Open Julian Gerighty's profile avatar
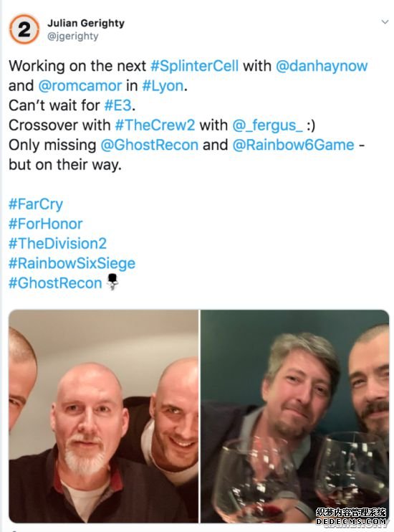394x532 pixels. click(x=24, y=29)
